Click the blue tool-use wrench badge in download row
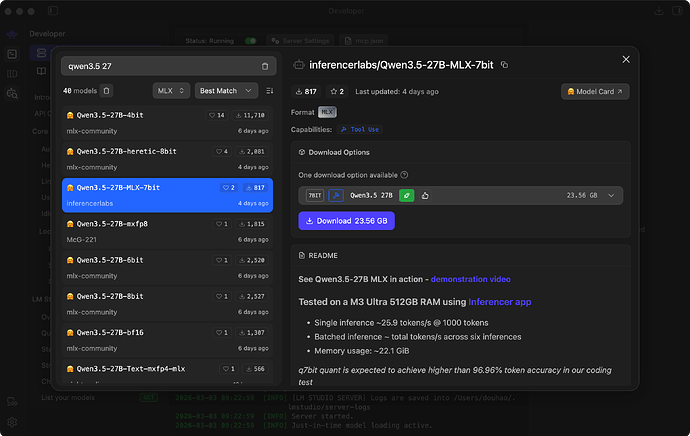 [x=336, y=195]
